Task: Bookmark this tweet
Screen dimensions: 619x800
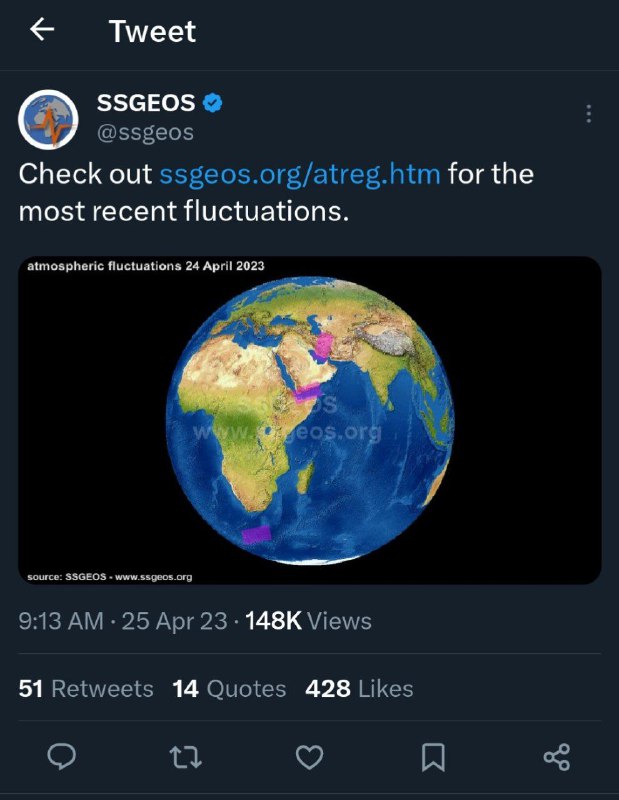Action: (x=433, y=757)
